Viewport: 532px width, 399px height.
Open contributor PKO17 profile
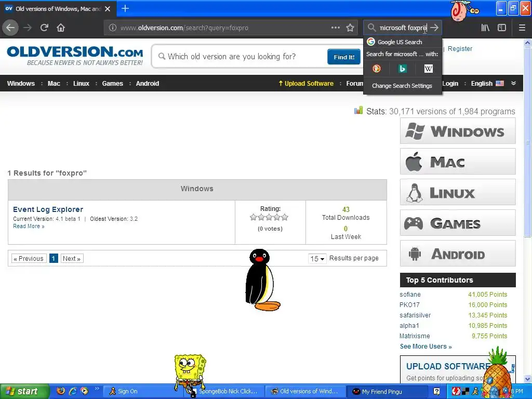point(409,304)
